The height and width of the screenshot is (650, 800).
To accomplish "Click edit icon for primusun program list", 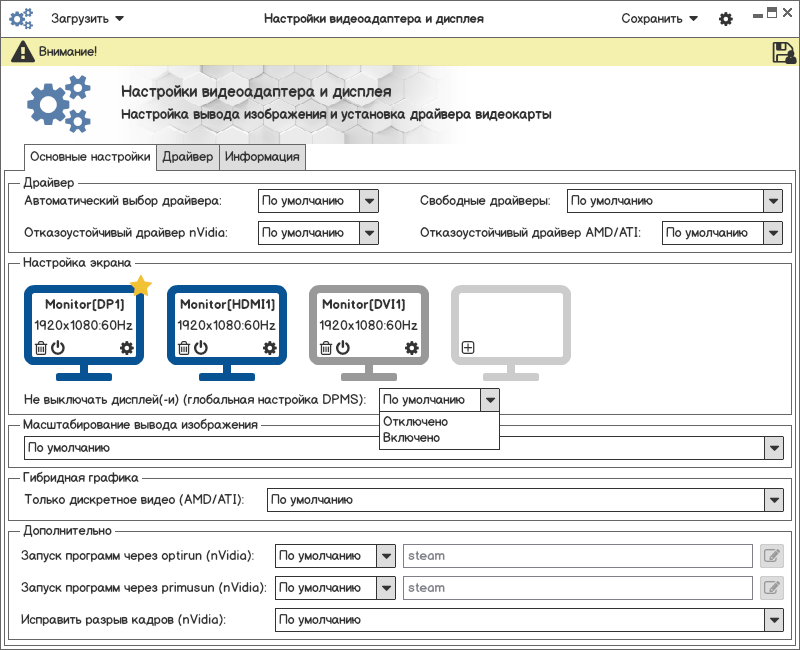I will pyautogui.click(x=771, y=588).
